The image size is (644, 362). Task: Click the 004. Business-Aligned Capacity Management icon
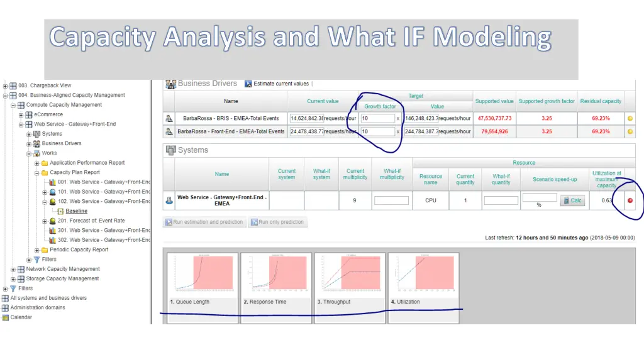click(13, 96)
